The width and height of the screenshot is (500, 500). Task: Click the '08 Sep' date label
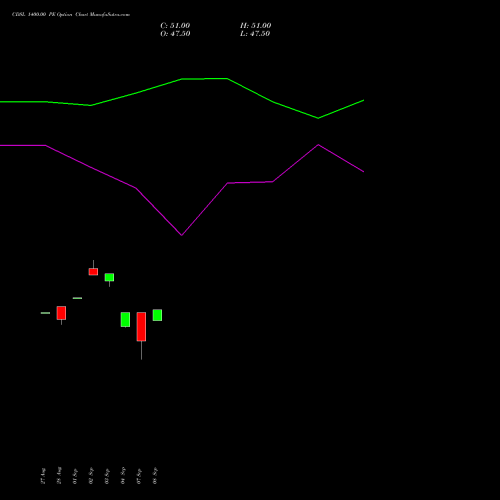pyautogui.click(x=155, y=476)
